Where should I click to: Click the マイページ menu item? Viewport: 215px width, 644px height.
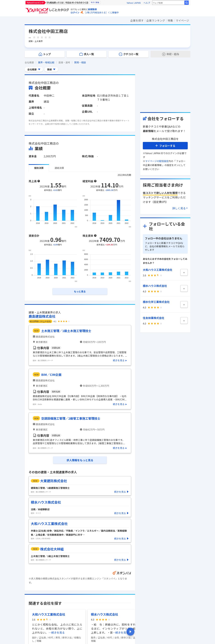pyautogui.click(x=182, y=21)
